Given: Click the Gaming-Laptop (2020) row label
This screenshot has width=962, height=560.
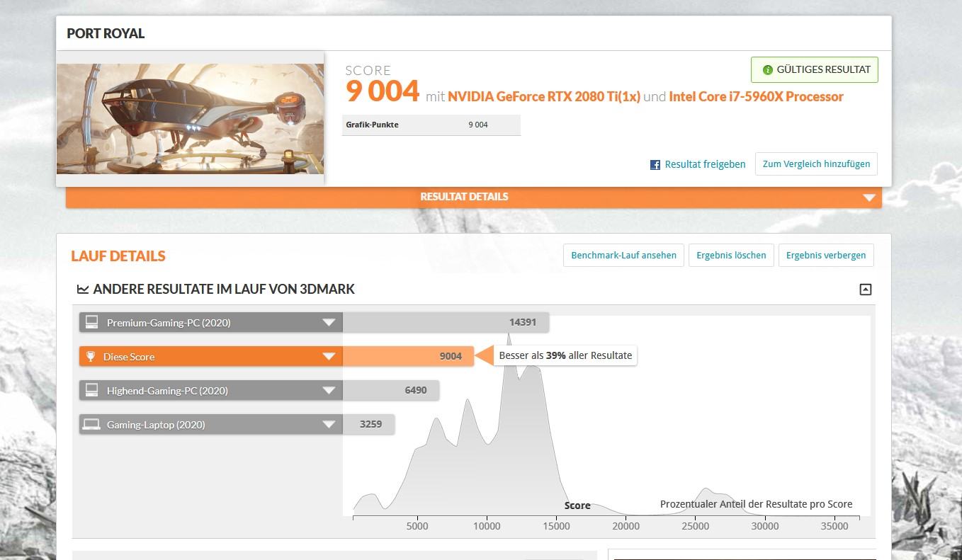Looking at the screenshot, I should [x=156, y=425].
